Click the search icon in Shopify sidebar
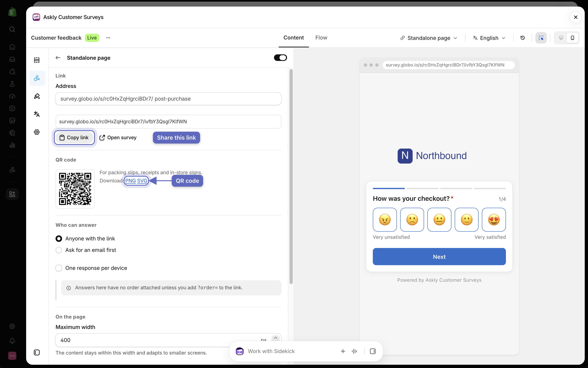This screenshot has height=368, width=588. click(x=12, y=29)
